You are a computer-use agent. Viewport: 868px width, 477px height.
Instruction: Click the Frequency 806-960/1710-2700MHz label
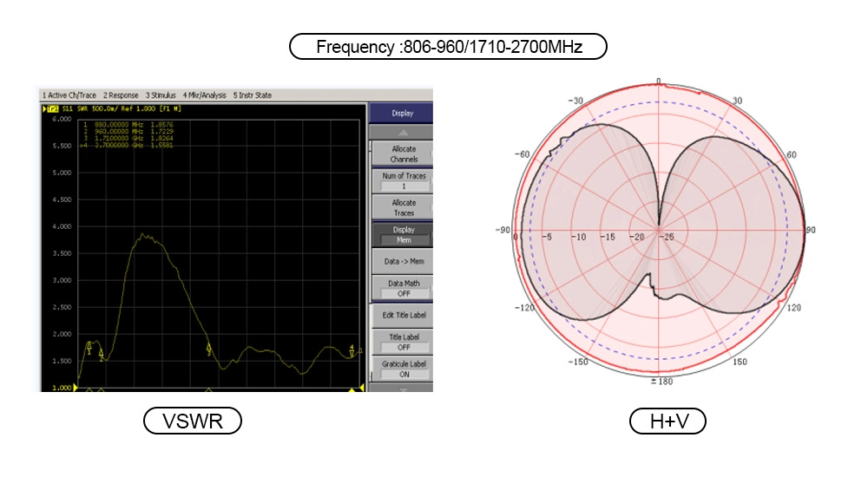click(449, 47)
